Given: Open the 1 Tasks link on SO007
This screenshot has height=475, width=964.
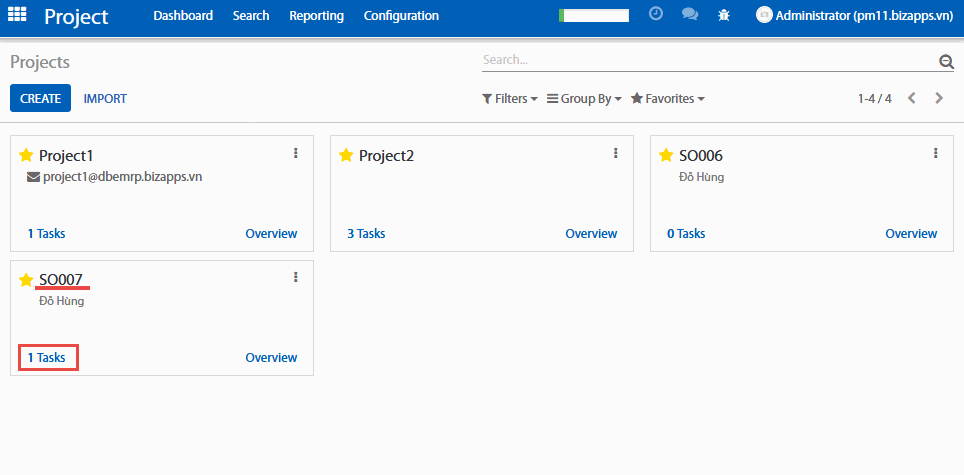Looking at the screenshot, I should 47,357.
